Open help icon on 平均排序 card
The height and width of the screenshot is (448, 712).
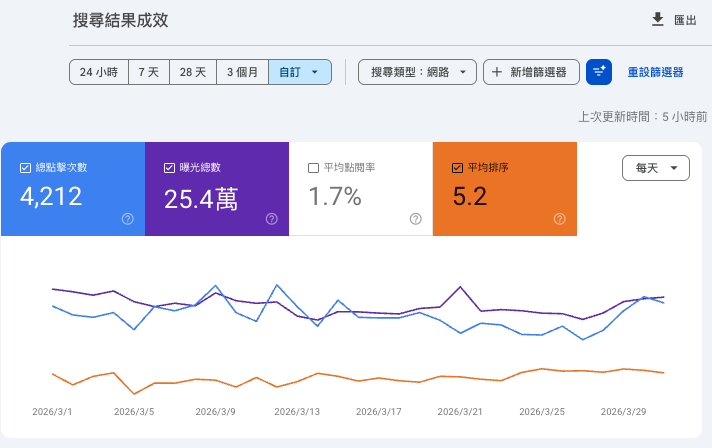[559, 219]
